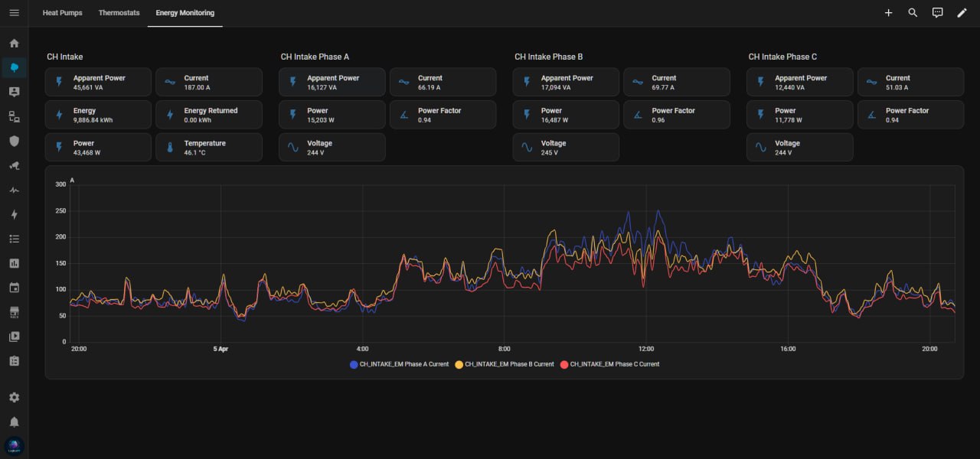Open the Energy lightning icon in sidebar
This screenshot has width=980, height=459.
click(14, 214)
